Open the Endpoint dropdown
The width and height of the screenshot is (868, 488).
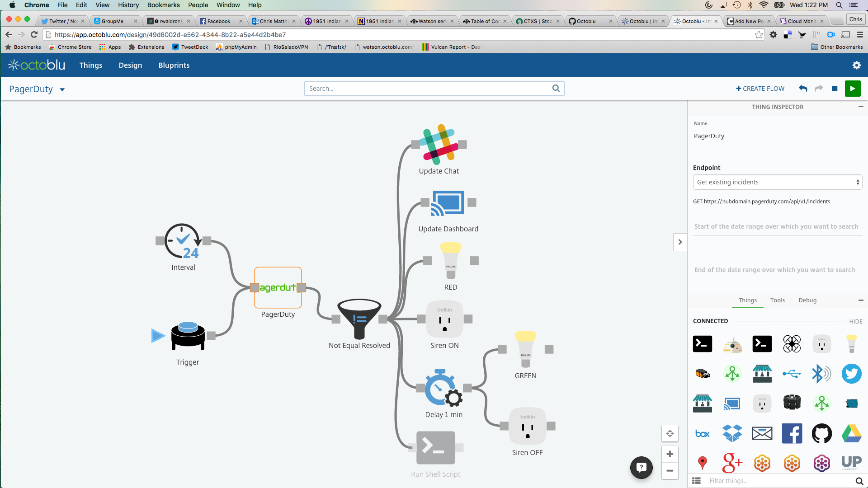(x=777, y=182)
